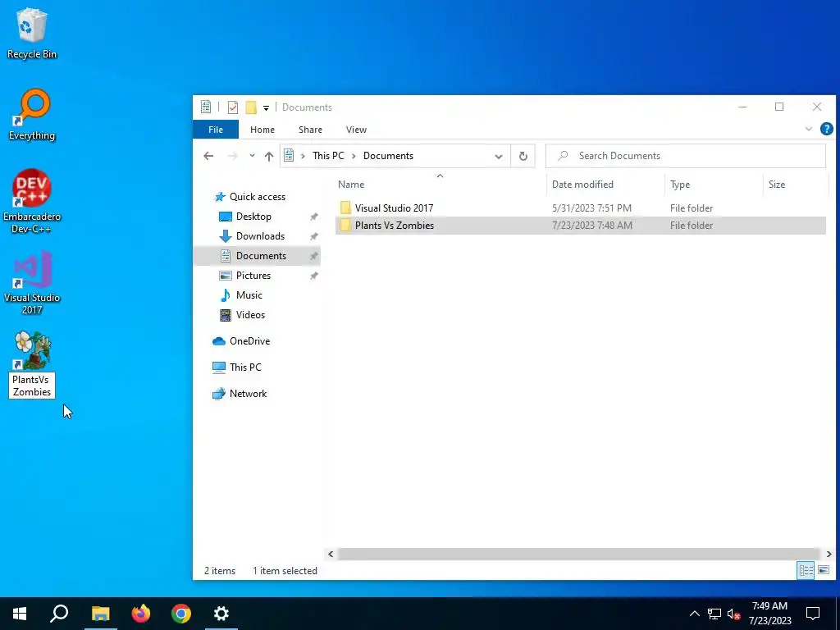Click the horizontal scrollbar left arrow

point(330,554)
